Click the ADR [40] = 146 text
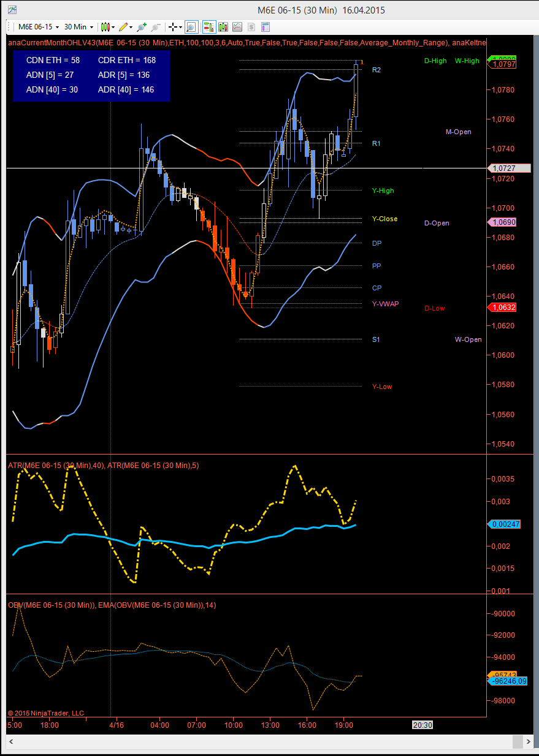The image size is (539, 756). (x=126, y=89)
